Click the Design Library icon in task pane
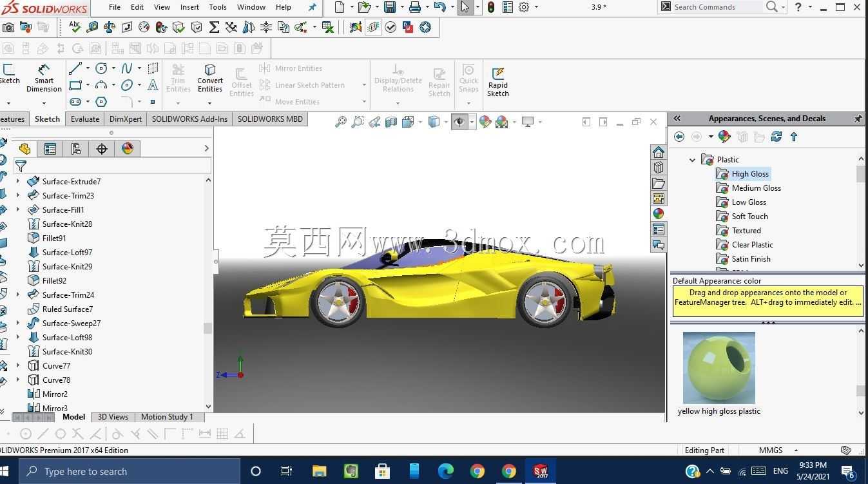This screenshot has width=868, height=484. pos(658,168)
